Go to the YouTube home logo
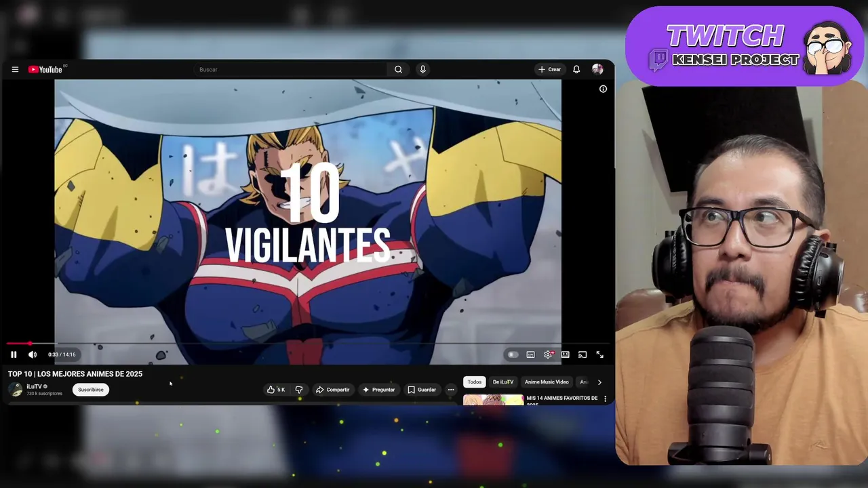 pos(45,69)
